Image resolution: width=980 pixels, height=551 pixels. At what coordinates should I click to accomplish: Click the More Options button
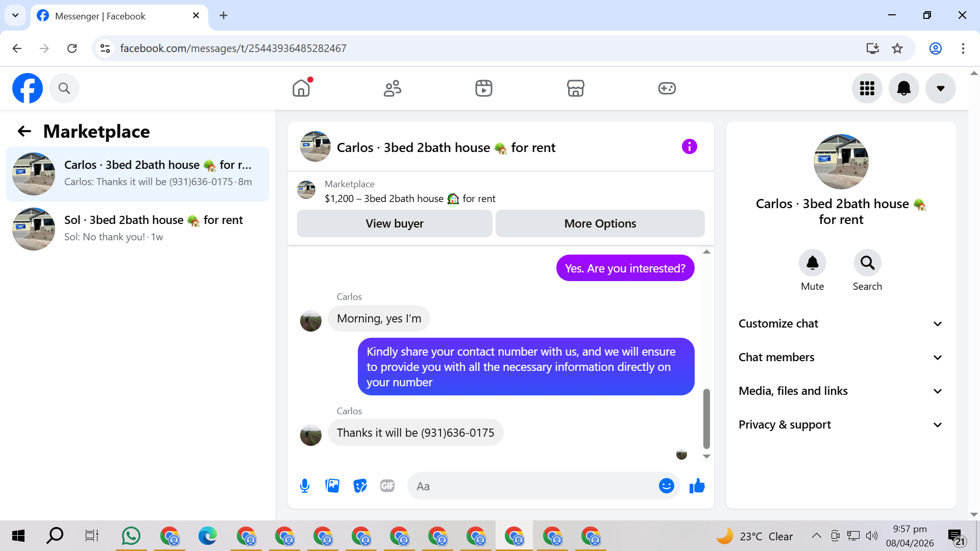600,223
